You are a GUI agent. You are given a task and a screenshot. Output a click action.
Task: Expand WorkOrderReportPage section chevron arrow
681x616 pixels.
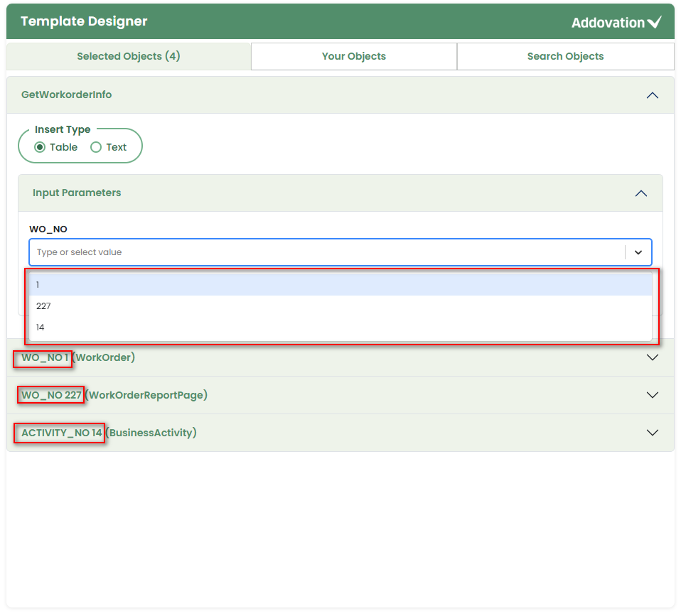(653, 395)
